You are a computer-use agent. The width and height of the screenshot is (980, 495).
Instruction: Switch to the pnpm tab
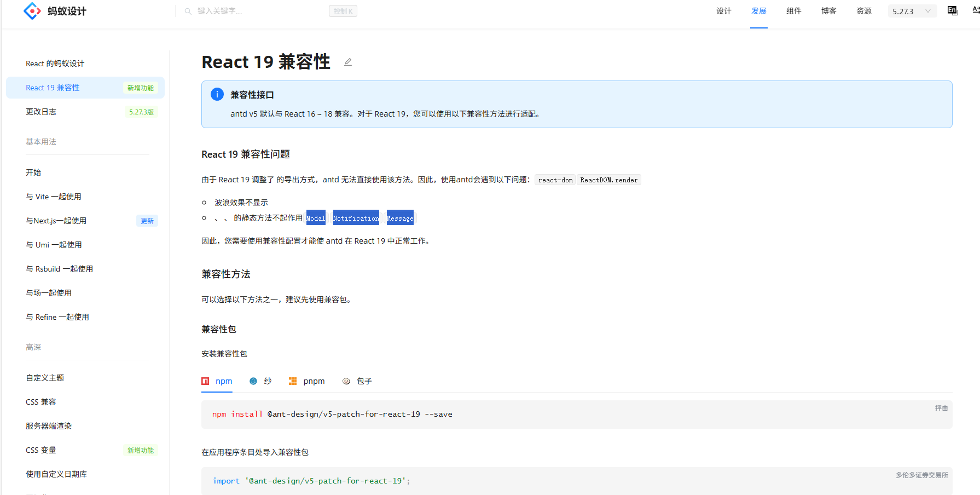[x=315, y=381]
